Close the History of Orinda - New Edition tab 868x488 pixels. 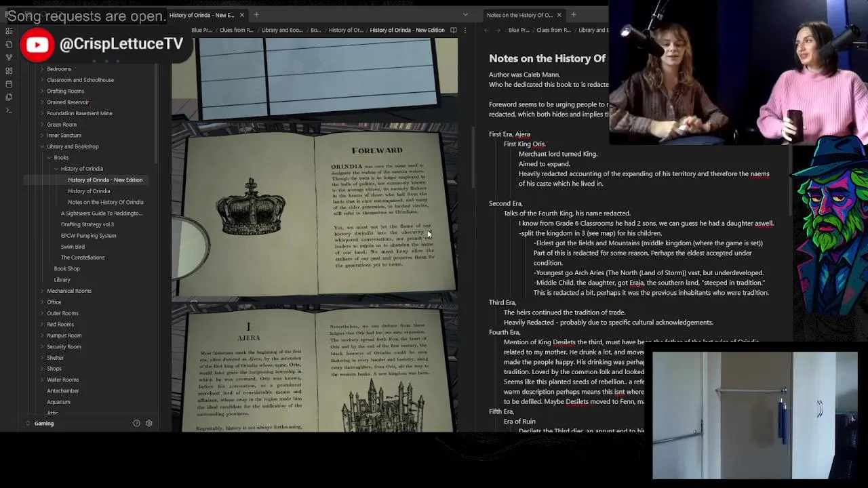(241, 15)
